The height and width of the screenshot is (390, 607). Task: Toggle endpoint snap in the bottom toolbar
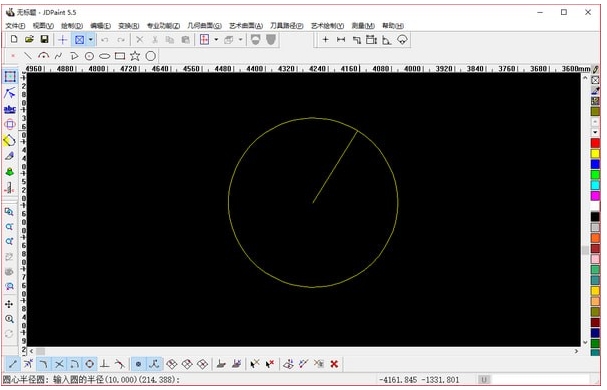[13, 364]
